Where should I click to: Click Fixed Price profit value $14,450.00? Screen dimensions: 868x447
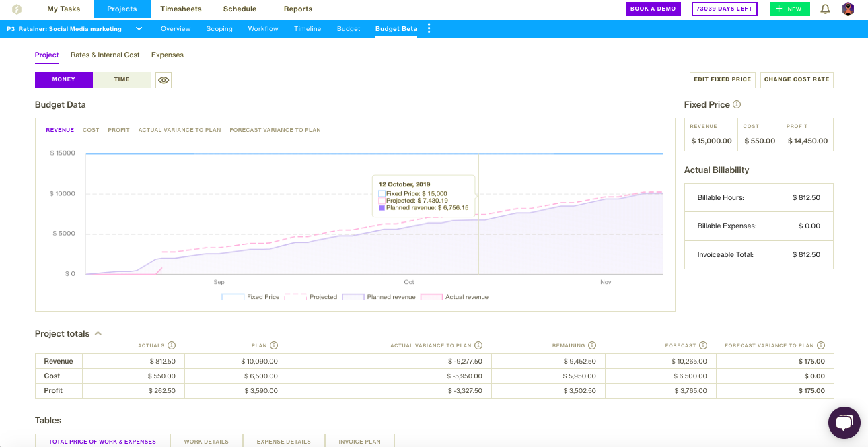pos(807,141)
